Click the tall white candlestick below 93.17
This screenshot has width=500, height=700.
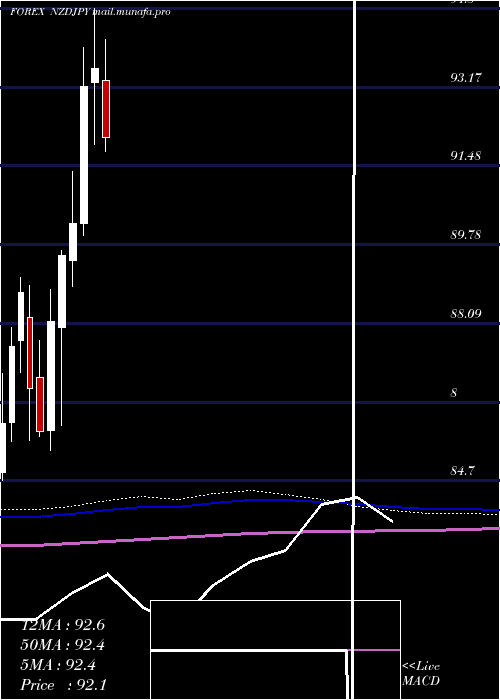(x=84, y=154)
